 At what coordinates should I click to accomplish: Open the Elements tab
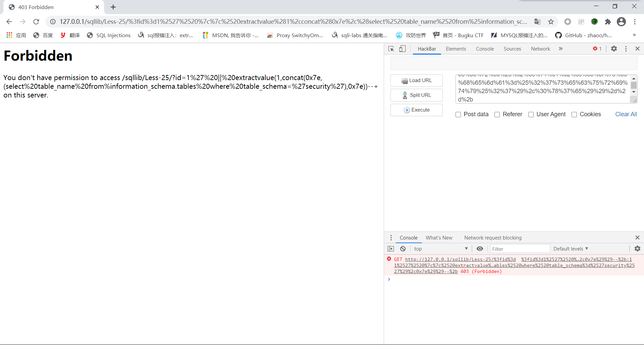456,49
